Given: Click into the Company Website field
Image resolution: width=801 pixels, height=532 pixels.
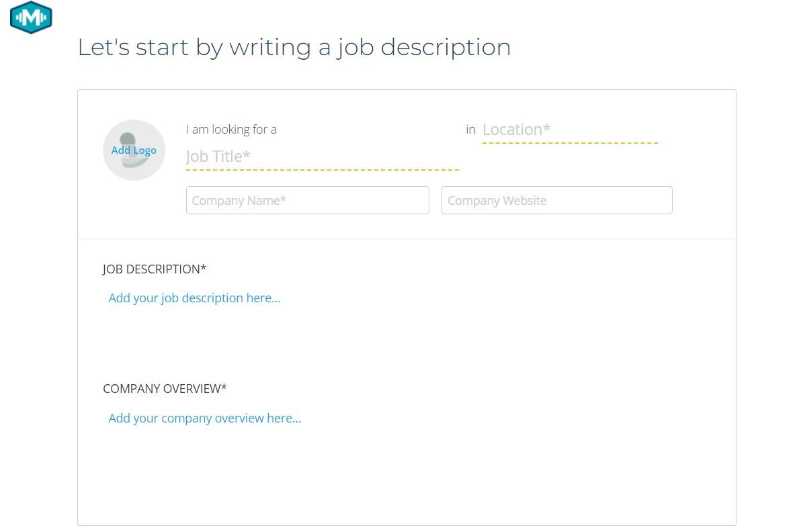Looking at the screenshot, I should (x=556, y=200).
